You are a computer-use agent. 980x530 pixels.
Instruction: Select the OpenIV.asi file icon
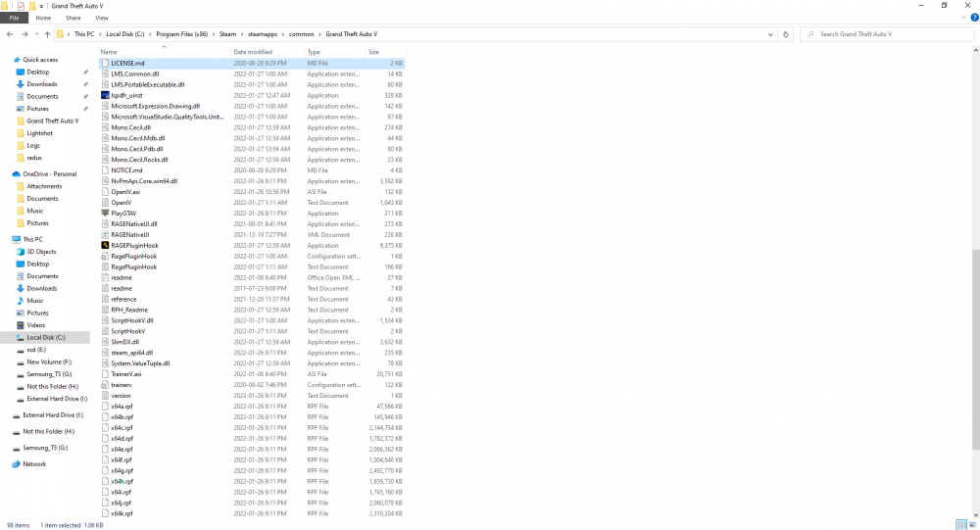point(105,192)
